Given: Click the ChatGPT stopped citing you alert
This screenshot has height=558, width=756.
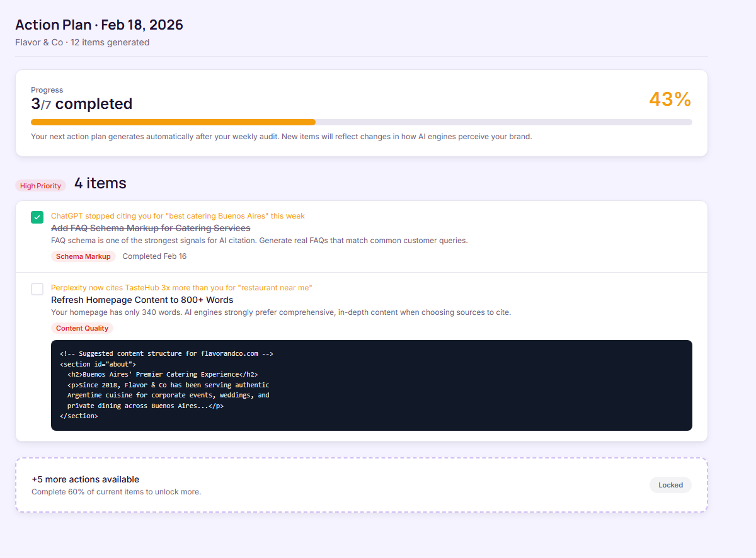Looking at the screenshot, I should tap(178, 216).
